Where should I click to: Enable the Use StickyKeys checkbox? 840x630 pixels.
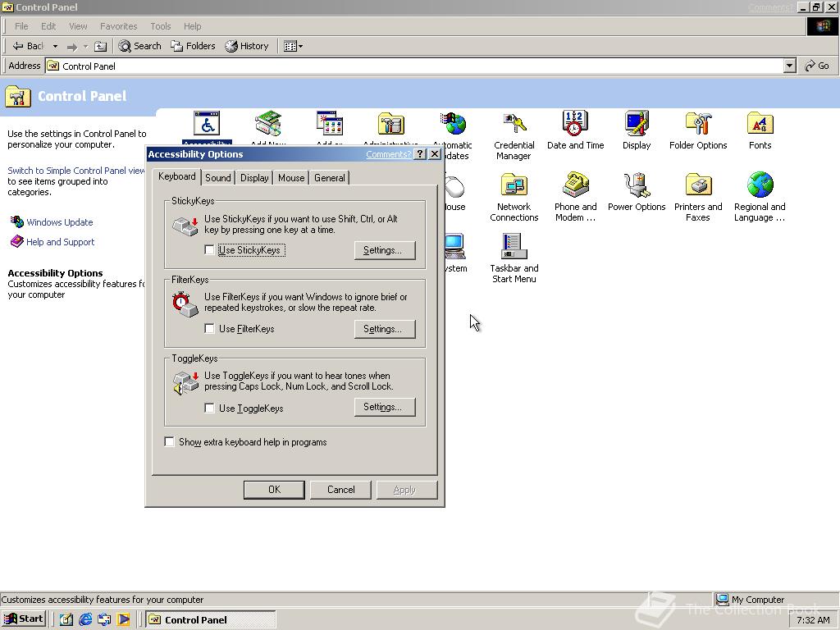209,249
